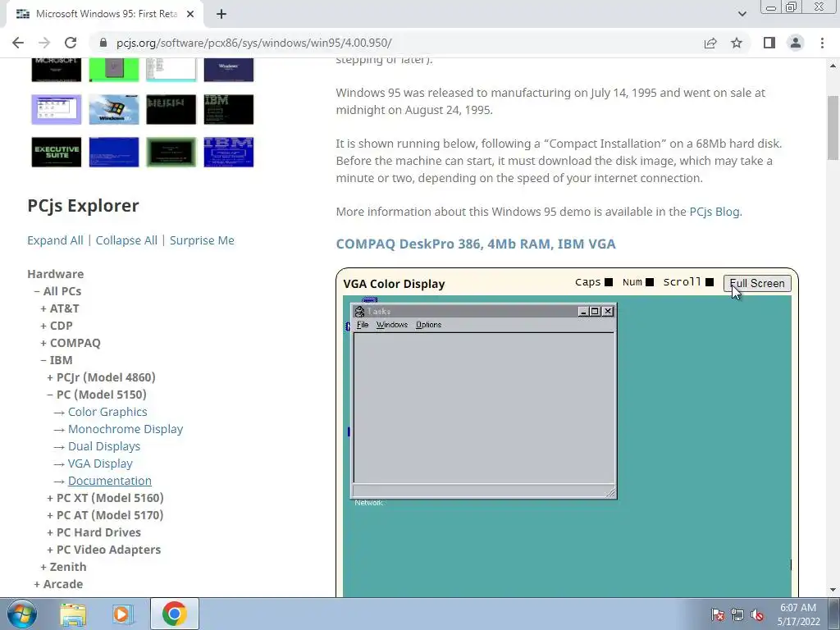Image resolution: width=840 pixels, height=630 pixels.
Task: Expand PC Hard Drives node
Action: point(50,532)
